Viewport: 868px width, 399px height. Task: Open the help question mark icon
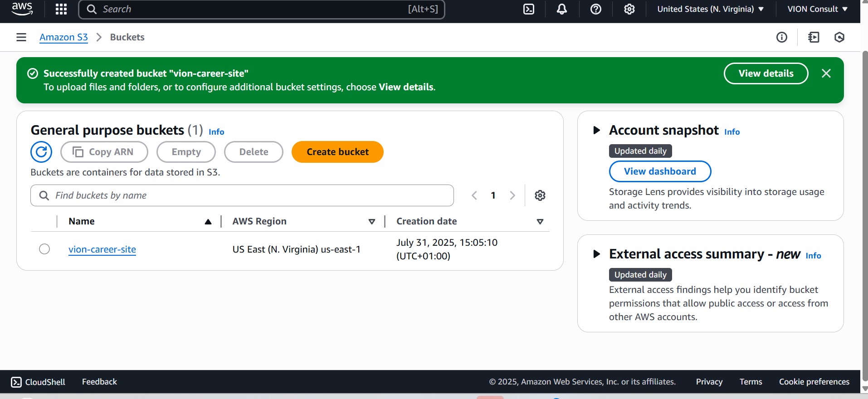[596, 9]
